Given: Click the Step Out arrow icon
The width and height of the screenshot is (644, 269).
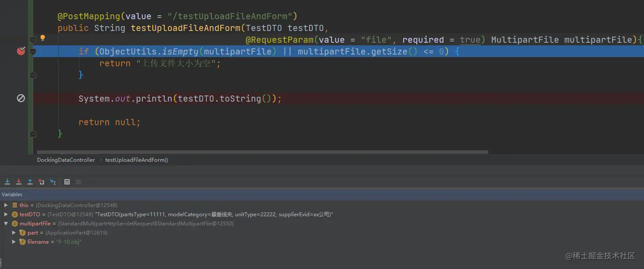Looking at the screenshot, I should [30, 181].
